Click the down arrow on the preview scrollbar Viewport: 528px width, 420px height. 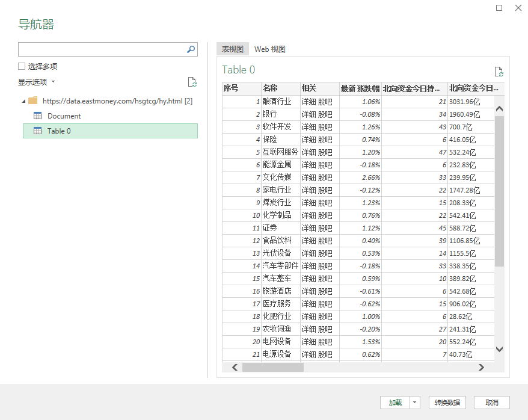(499, 349)
